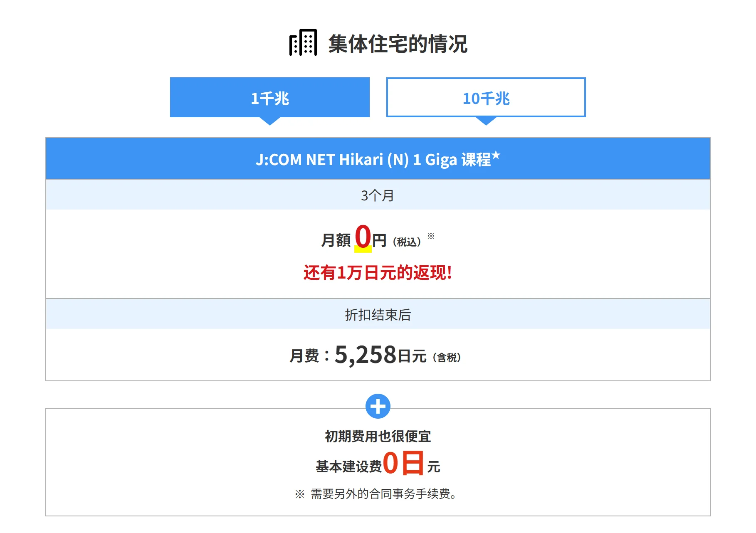
Task: Click the 初期费用也很便宜 text
Action: pyautogui.click(x=378, y=436)
